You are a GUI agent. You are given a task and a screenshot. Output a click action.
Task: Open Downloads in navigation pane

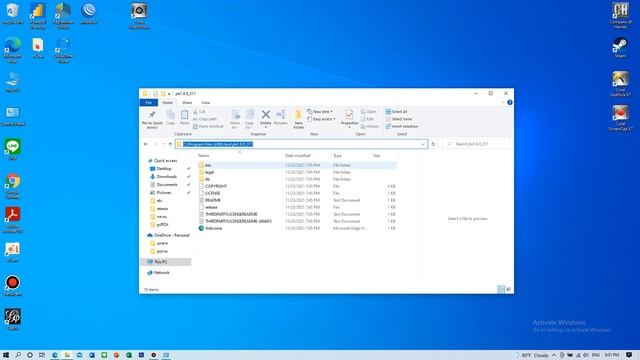pyautogui.click(x=167, y=177)
